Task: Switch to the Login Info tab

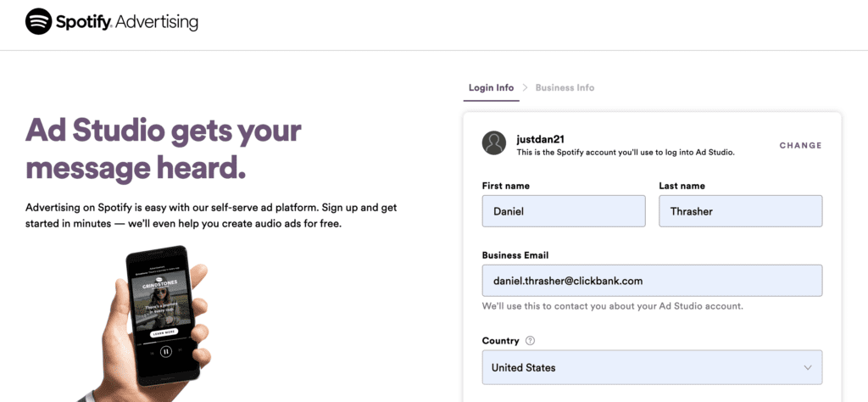Action: (x=491, y=87)
